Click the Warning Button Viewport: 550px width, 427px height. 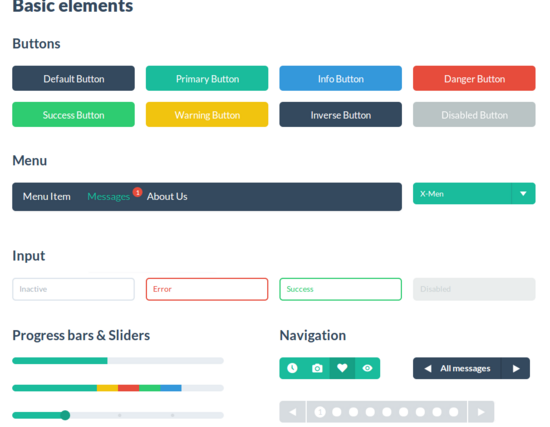[x=207, y=114]
